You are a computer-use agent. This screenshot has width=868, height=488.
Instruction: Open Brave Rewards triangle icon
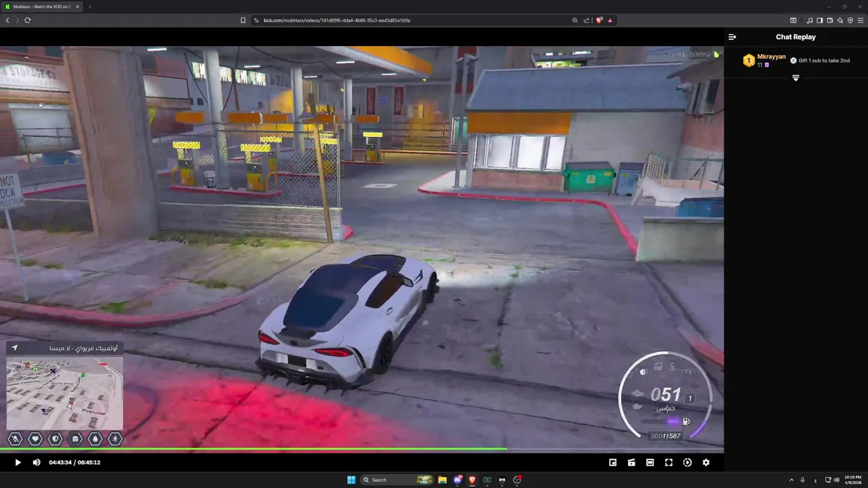(x=610, y=20)
